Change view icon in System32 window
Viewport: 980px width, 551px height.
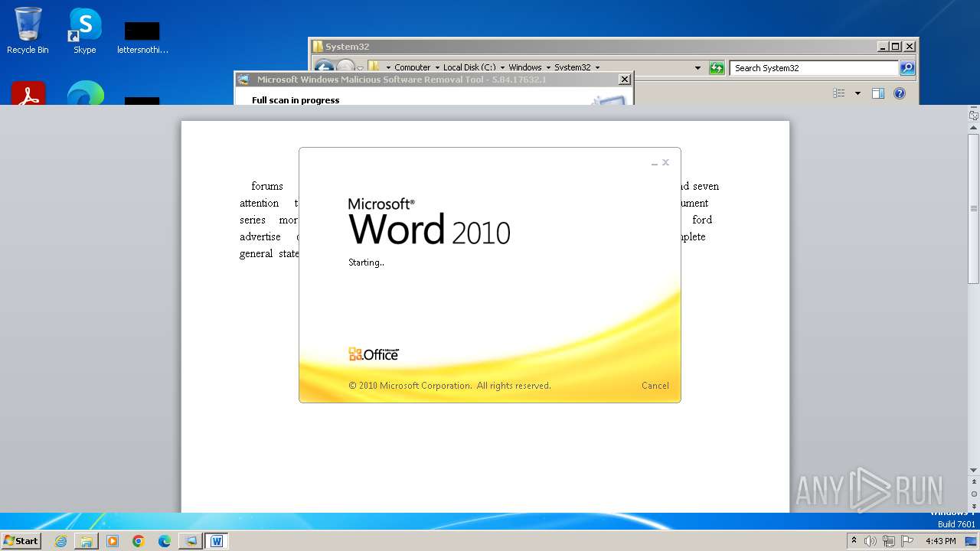coord(839,93)
